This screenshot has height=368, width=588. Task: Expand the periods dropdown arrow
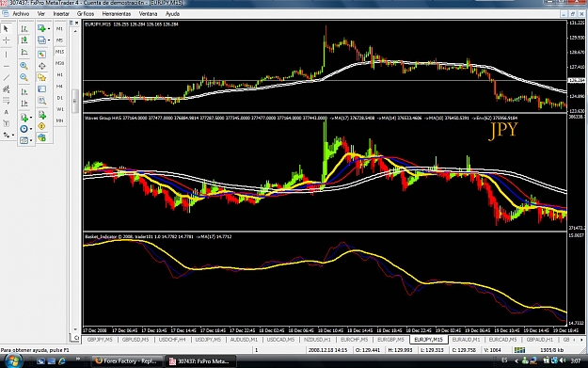coord(31,129)
